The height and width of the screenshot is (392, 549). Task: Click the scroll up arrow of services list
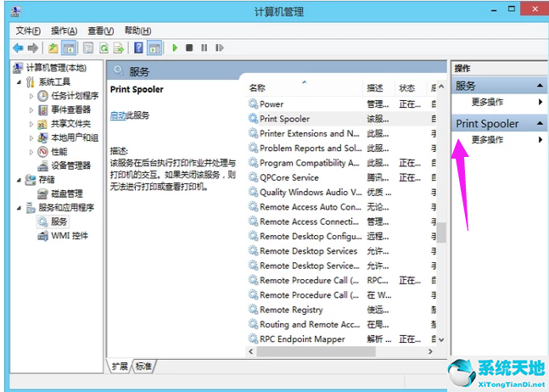click(441, 87)
